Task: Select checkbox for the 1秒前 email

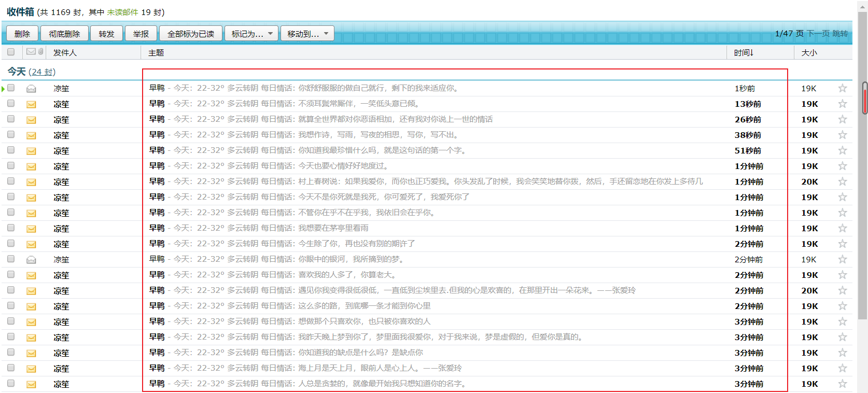Action: click(x=11, y=88)
